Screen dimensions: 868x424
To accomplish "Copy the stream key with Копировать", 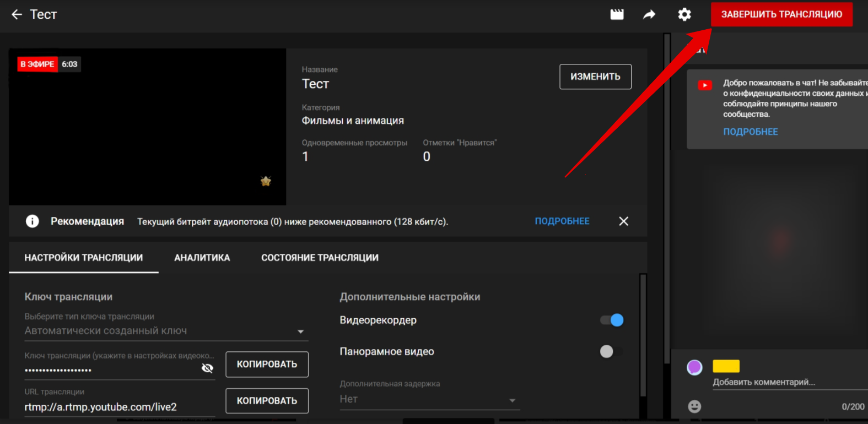I will (x=267, y=365).
